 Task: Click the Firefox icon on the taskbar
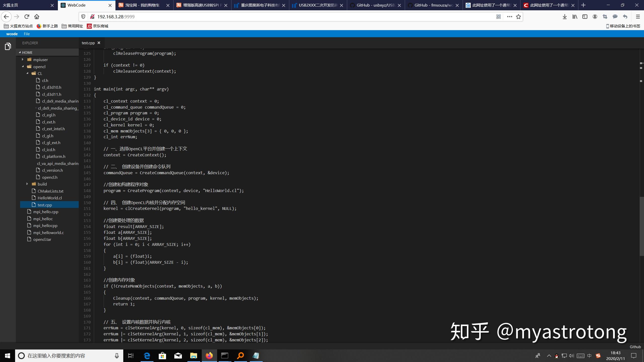point(209,356)
